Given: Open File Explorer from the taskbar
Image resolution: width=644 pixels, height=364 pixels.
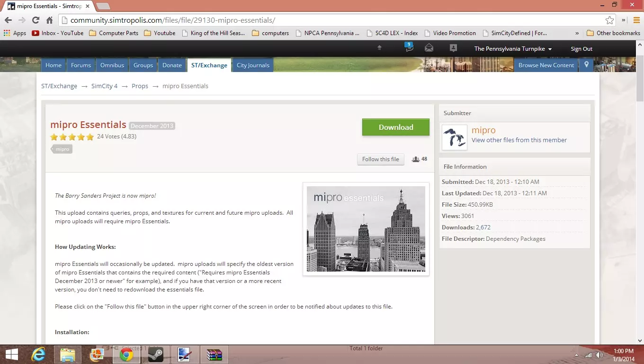Looking at the screenshot, I should pos(68,355).
